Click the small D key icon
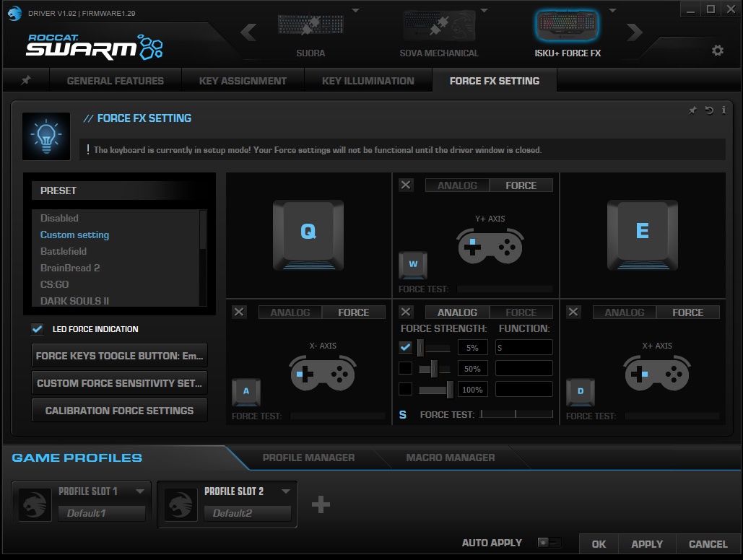This screenshot has height=560, width=743. click(581, 392)
